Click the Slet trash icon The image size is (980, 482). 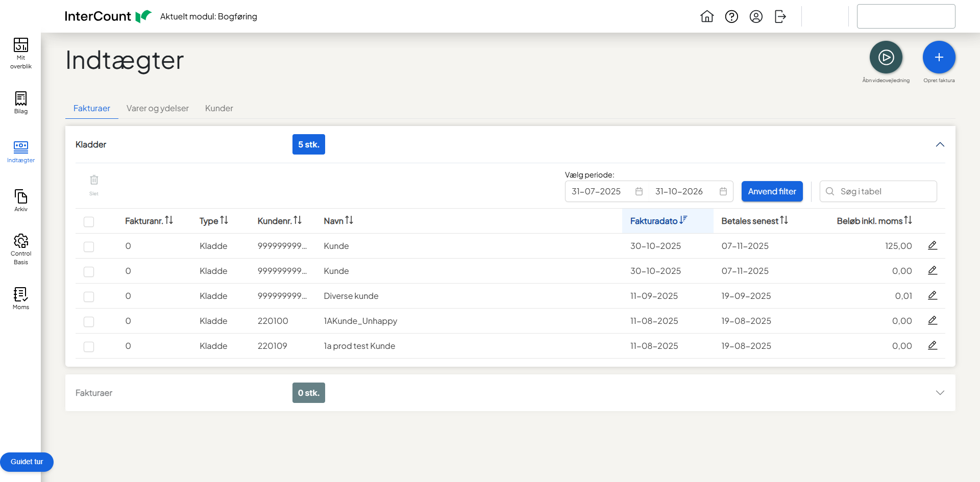tap(94, 181)
